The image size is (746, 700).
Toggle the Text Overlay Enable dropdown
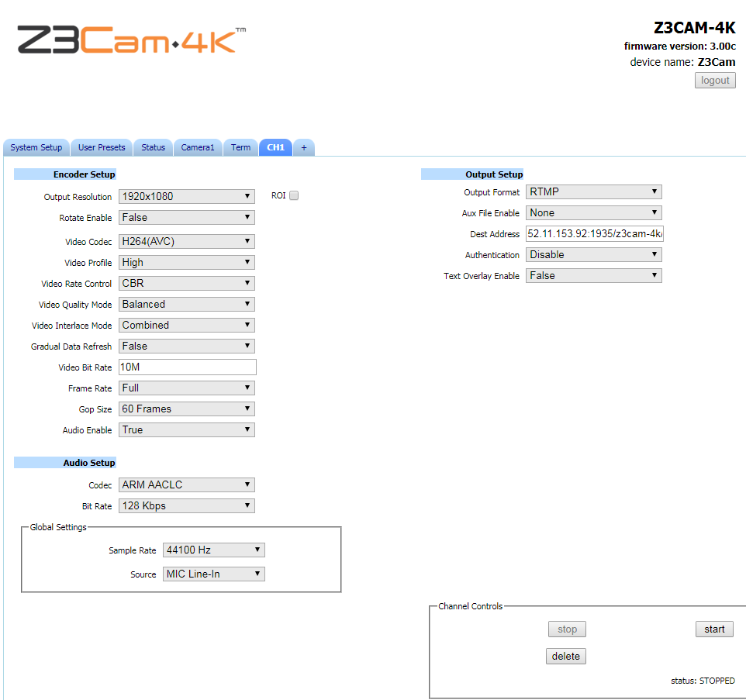point(594,276)
